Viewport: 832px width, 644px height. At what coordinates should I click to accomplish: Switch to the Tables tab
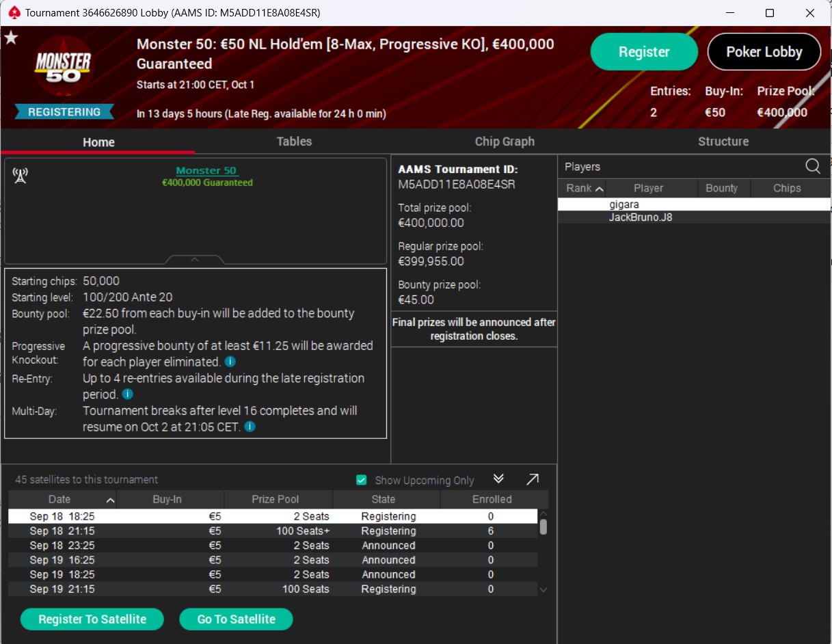coord(294,142)
